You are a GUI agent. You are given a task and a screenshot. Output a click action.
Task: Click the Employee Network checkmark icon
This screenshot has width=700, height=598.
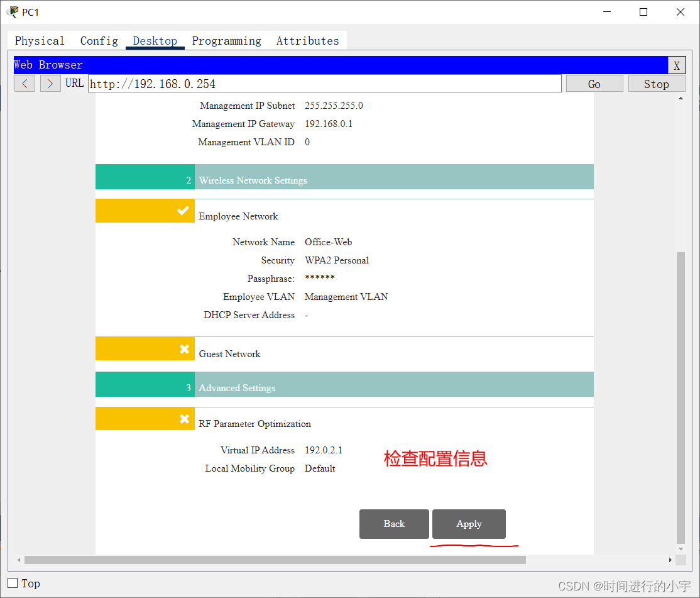183,211
